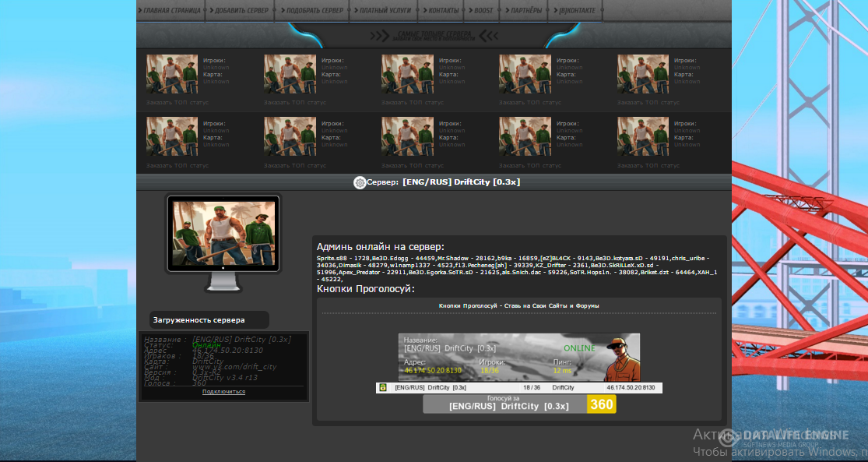Click the server preview image in the monitor frame
Viewport: 868px width, 462px height.
click(223, 233)
